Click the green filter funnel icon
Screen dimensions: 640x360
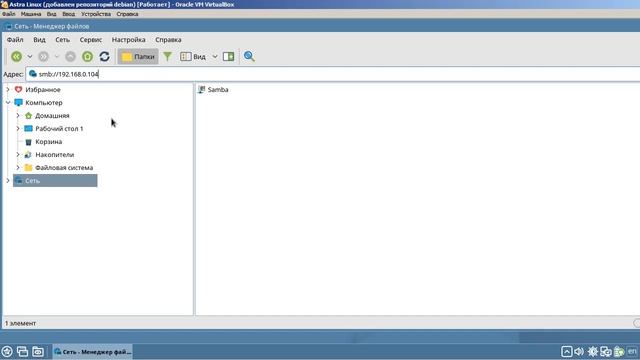pyautogui.click(x=167, y=57)
